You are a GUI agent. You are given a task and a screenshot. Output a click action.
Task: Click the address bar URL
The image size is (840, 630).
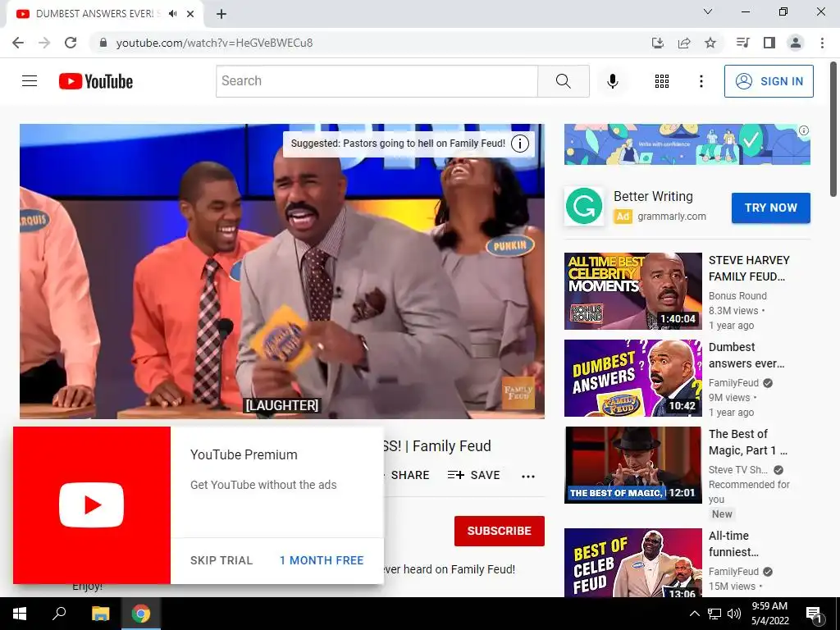tap(214, 43)
